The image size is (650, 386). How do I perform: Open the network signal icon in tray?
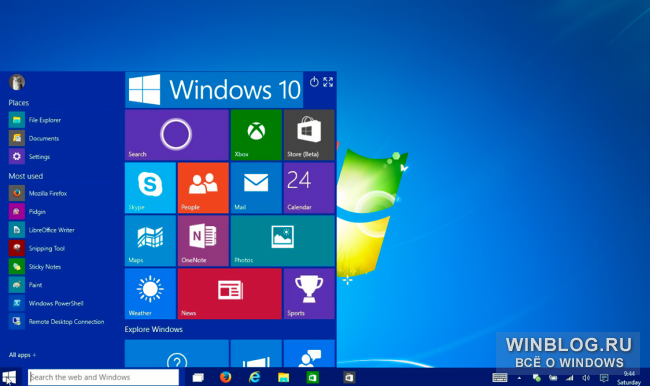570,378
